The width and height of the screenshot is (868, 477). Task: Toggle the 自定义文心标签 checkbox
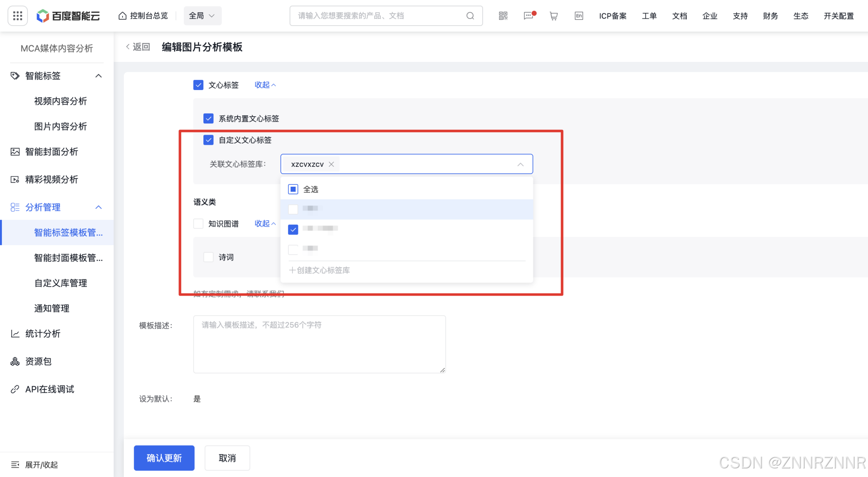[208, 140]
